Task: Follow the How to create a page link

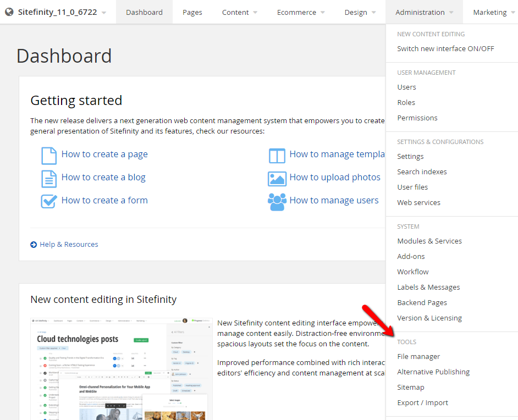Action: [104, 154]
